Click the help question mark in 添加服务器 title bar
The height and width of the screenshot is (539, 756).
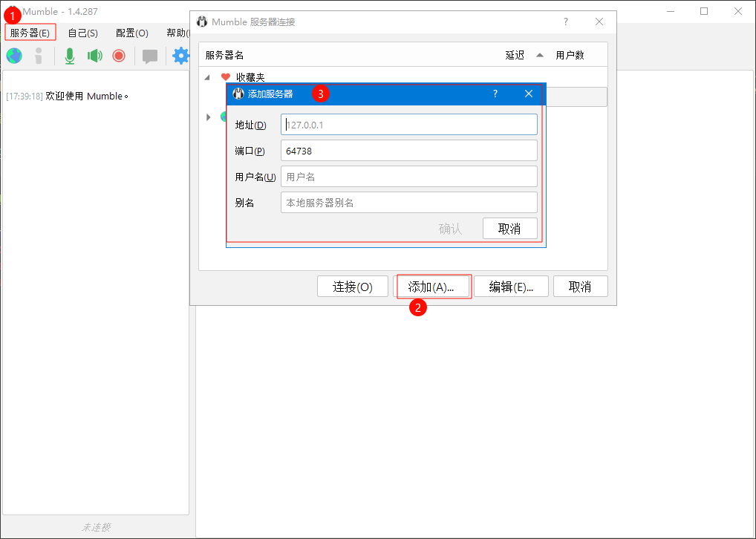pyautogui.click(x=495, y=94)
